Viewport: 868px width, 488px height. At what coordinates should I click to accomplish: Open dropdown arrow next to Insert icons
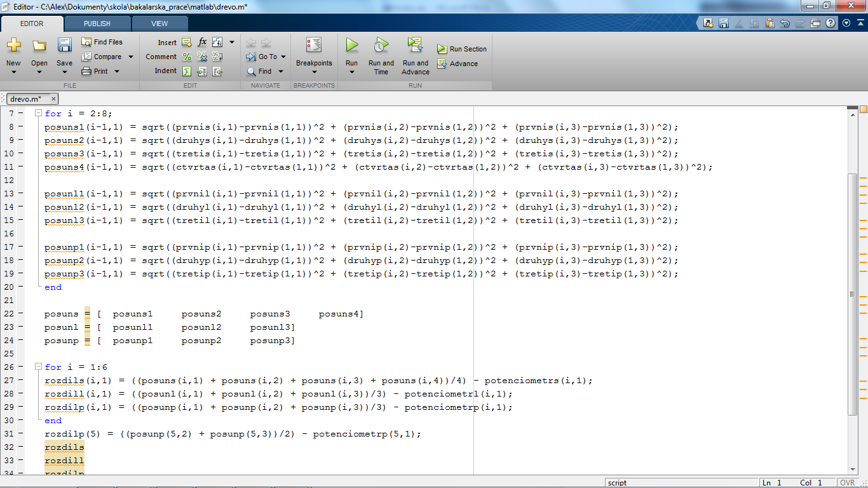point(232,43)
